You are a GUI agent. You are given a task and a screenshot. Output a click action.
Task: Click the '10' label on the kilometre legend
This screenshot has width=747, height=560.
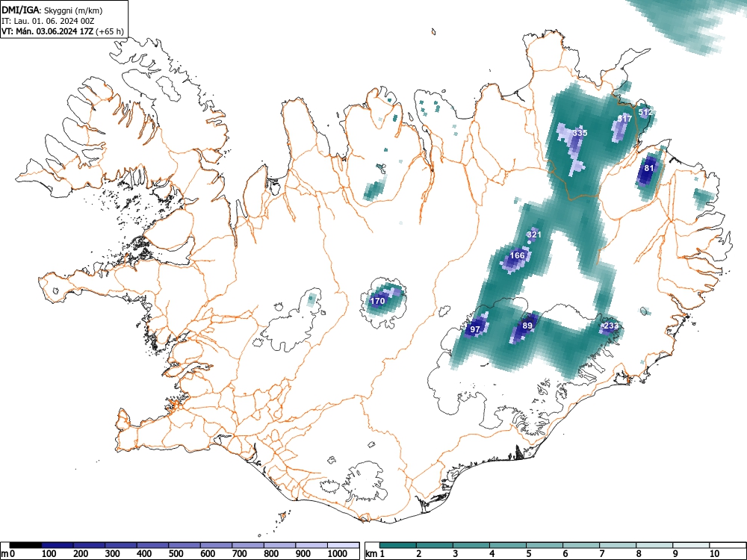[714, 554]
